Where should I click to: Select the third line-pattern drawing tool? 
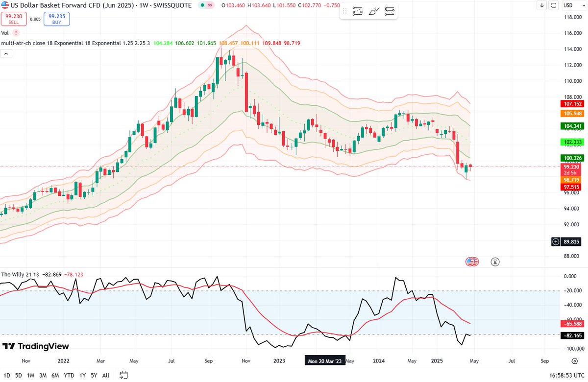click(x=390, y=10)
